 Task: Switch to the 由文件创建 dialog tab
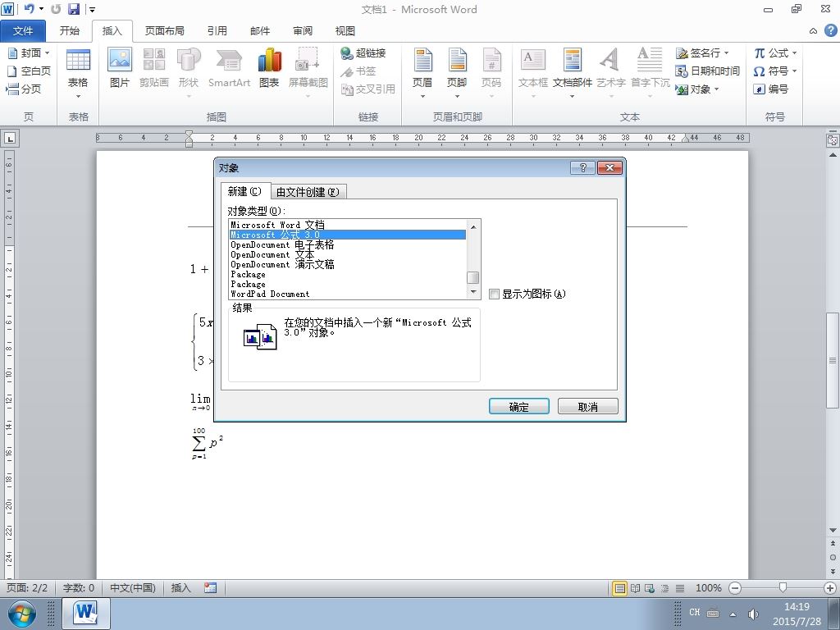308,192
